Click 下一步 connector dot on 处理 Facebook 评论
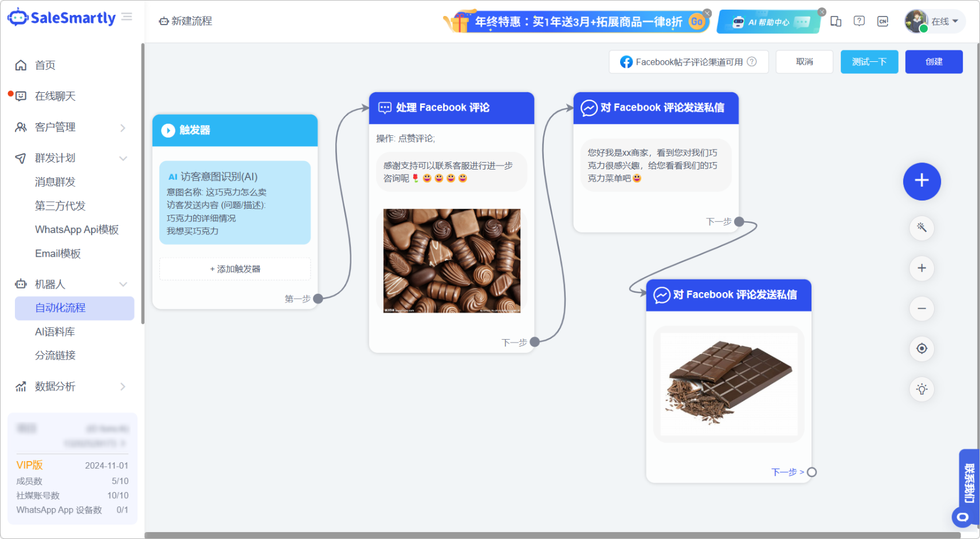This screenshot has height=539, width=980. (x=535, y=342)
